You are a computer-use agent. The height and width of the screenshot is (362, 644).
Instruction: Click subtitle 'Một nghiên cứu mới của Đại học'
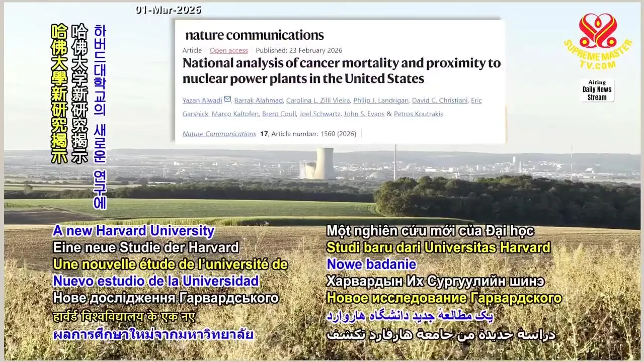[x=430, y=231]
